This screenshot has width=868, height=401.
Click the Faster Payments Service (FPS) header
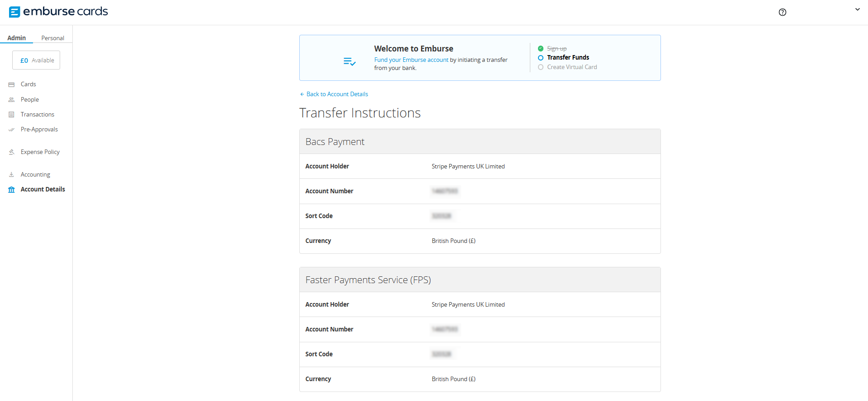(x=480, y=280)
